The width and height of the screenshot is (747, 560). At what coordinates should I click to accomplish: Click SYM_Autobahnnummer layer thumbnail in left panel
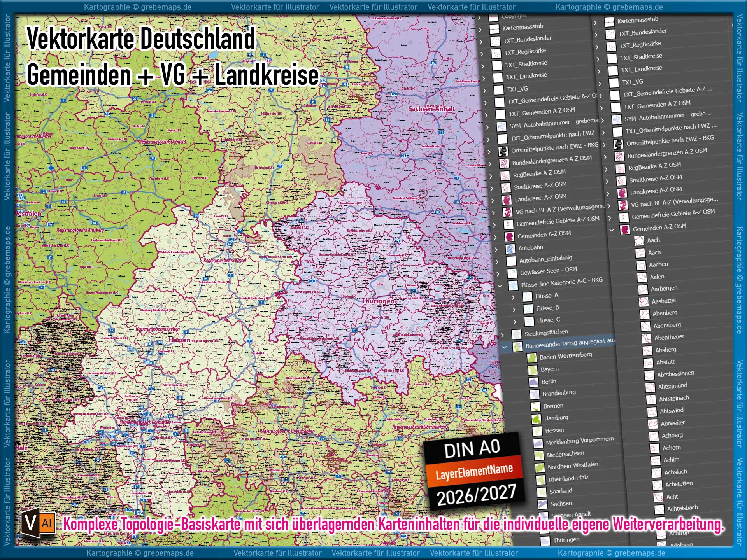502,127
